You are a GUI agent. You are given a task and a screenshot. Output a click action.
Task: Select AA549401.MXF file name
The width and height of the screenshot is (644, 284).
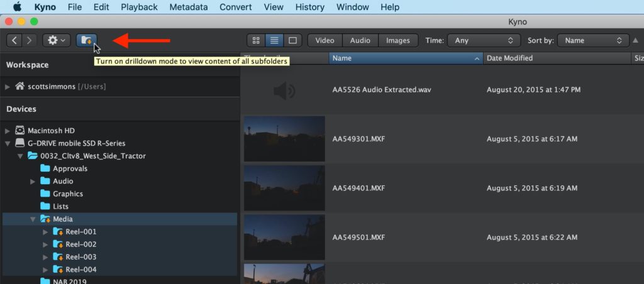(358, 188)
